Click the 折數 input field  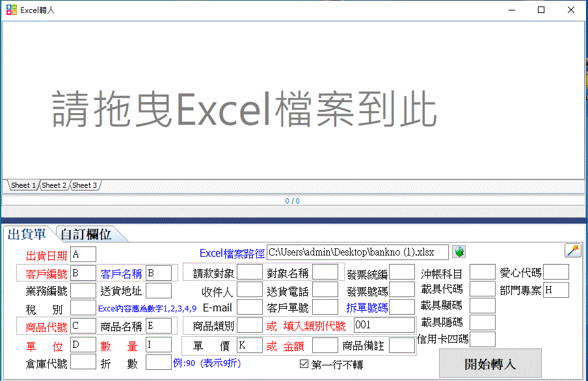click(159, 362)
